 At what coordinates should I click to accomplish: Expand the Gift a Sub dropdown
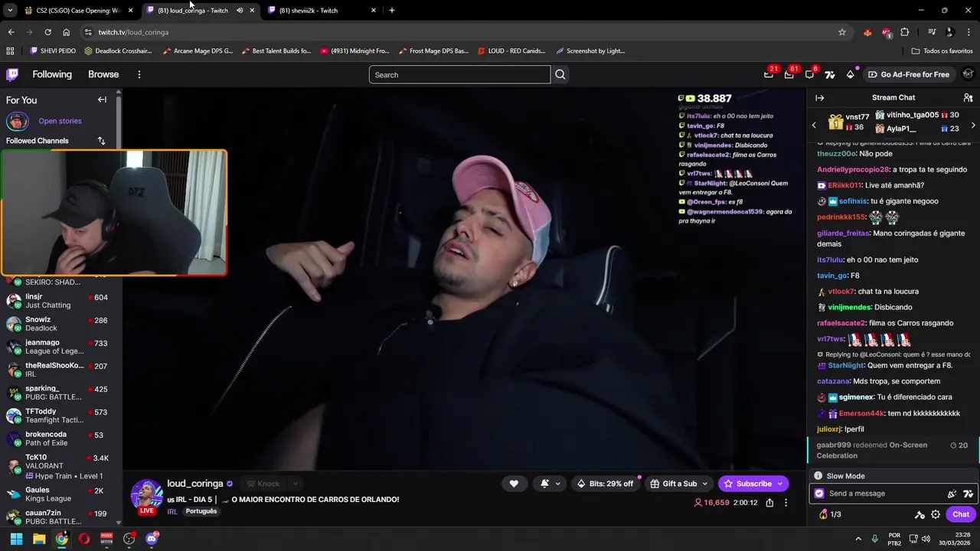click(704, 484)
